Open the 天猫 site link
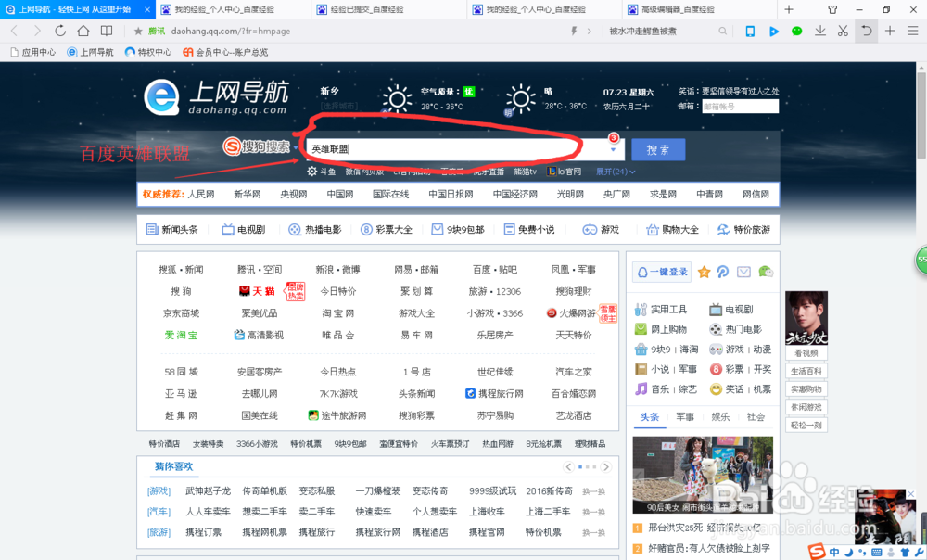Viewport: 927px width, 560px height. 257,291
